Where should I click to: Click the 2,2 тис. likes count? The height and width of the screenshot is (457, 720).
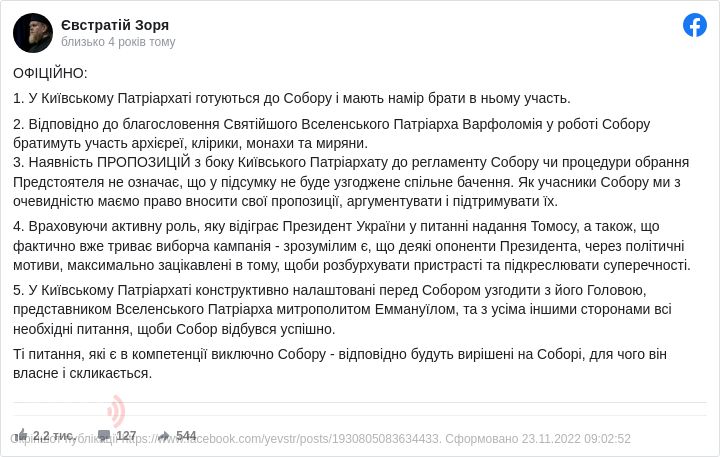pyautogui.click(x=53, y=436)
